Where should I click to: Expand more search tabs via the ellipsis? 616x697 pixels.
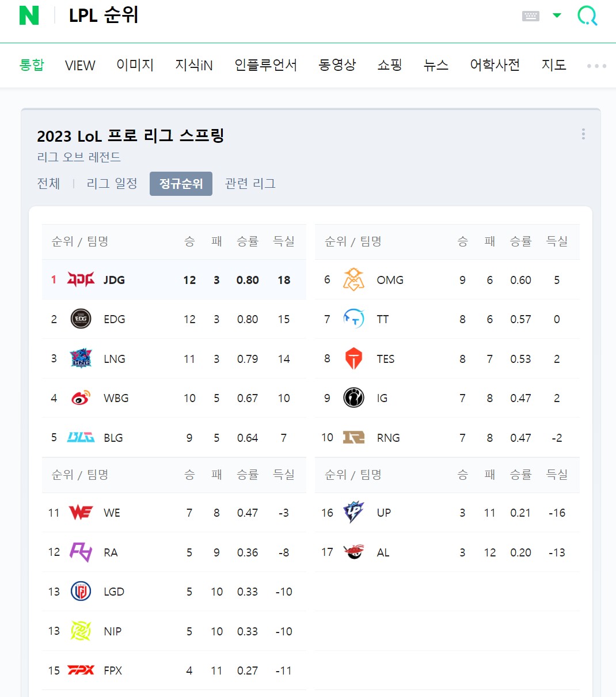[x=596, y=66]
